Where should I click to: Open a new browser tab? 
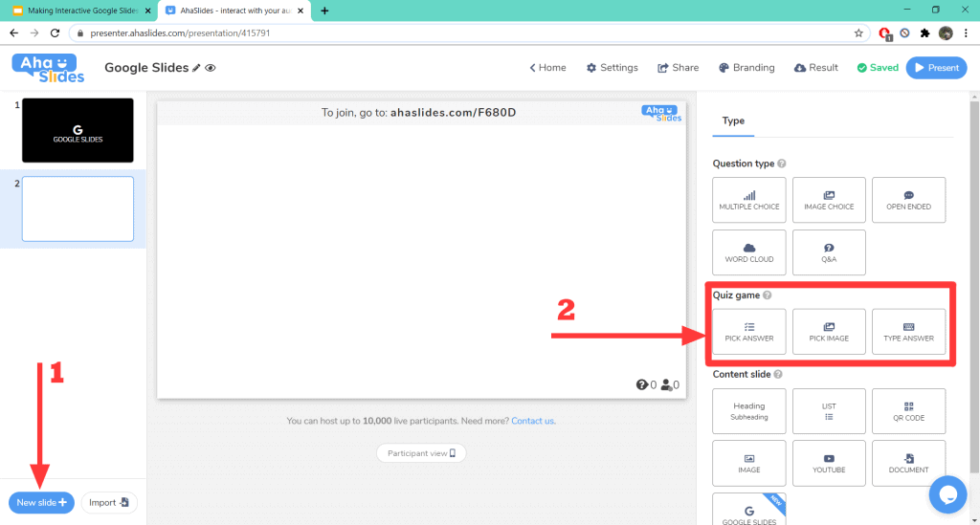point(324,11)
